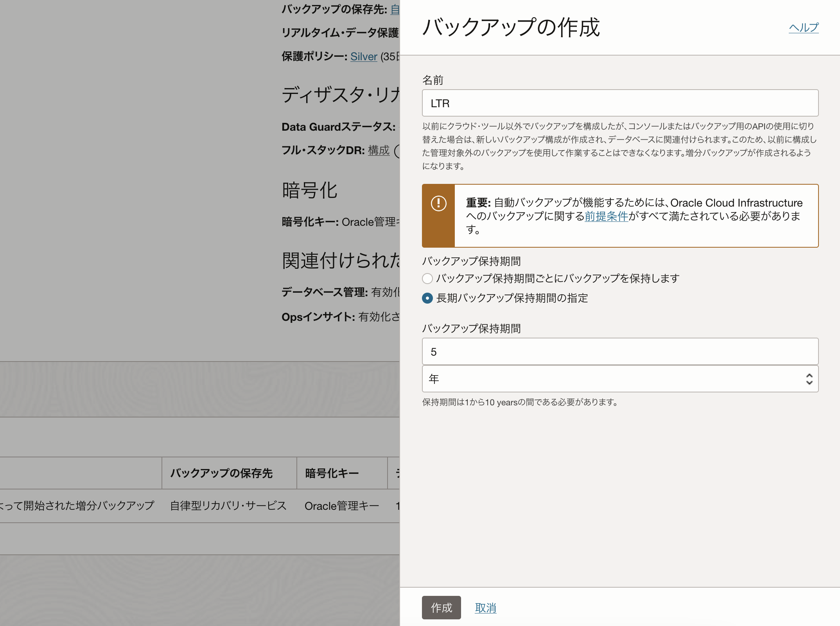This screenshot has width=840, height=626.
Task: Click the up-down chevron on the 年 dropdown
Action: (809, 379)
